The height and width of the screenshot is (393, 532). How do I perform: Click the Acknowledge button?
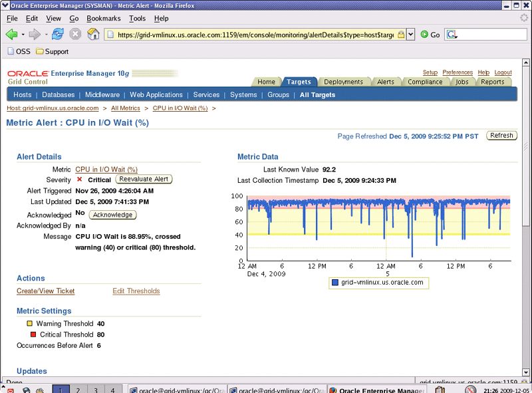click(112, 215)
